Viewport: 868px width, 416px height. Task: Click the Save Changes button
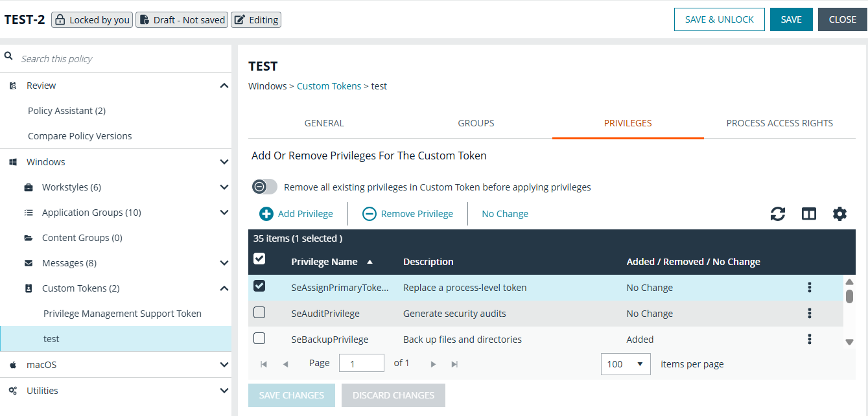[x=292, y=395]
